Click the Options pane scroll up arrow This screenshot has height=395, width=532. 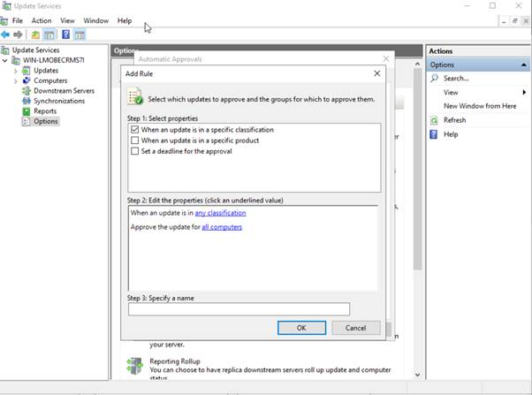[418, 64]
